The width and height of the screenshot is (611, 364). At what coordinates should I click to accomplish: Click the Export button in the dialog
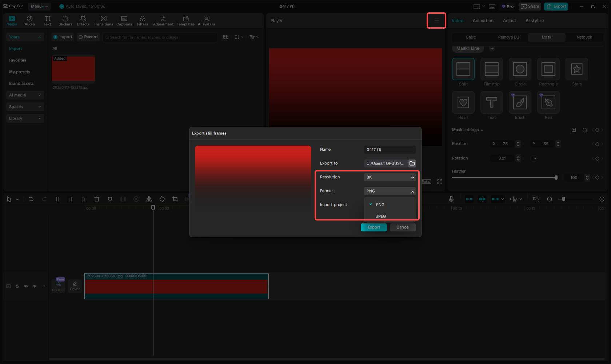[x=374, y=227]
